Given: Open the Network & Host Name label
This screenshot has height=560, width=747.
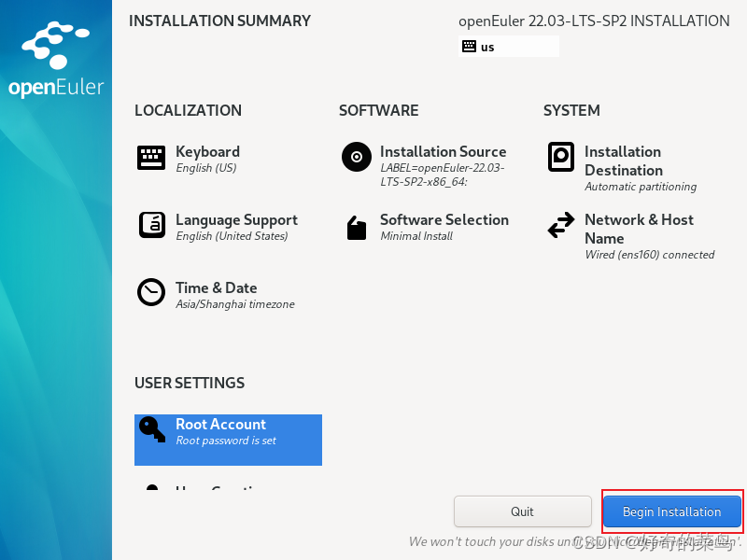Looking at the screenshot, I should point(639,229).
